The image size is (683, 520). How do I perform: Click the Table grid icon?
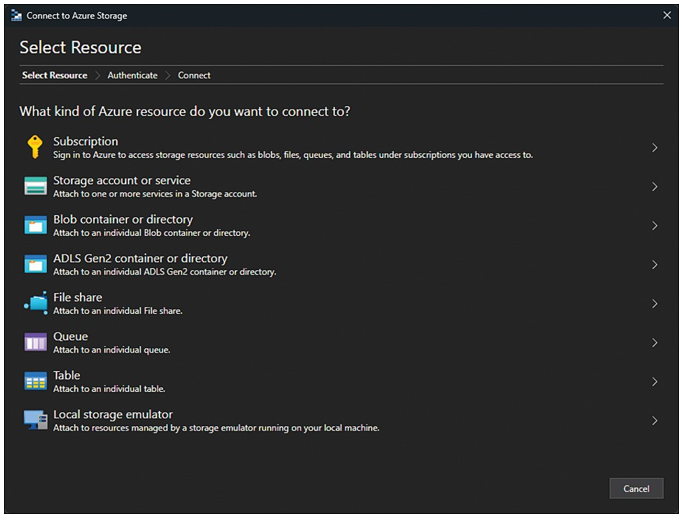pyautogui.click(x=36, y=382)
